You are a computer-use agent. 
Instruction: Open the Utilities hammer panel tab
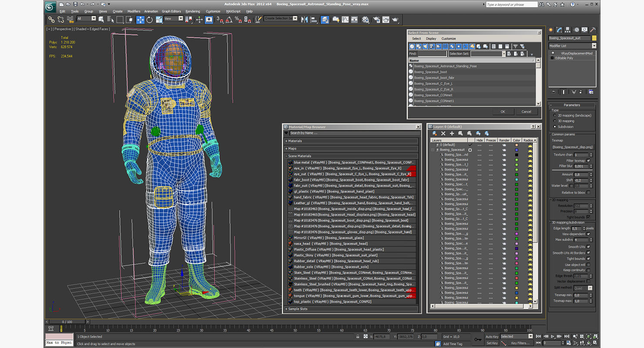[x=592, y=30]
